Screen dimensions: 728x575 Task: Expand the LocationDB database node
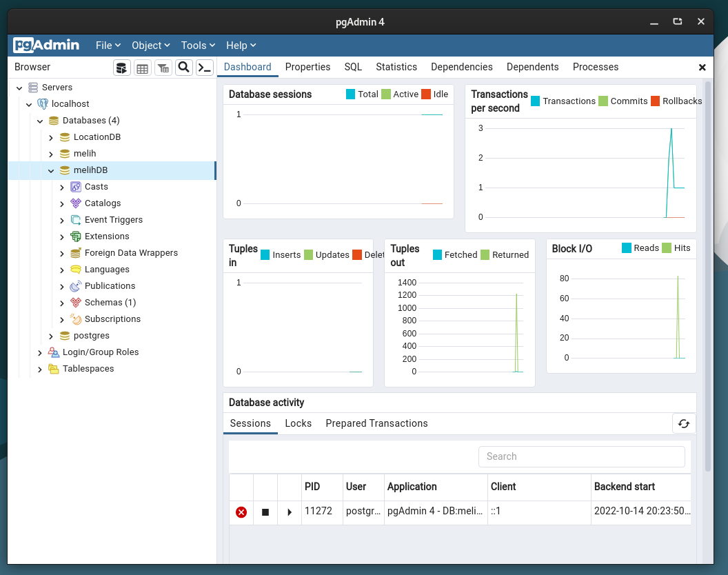[51, 138]
